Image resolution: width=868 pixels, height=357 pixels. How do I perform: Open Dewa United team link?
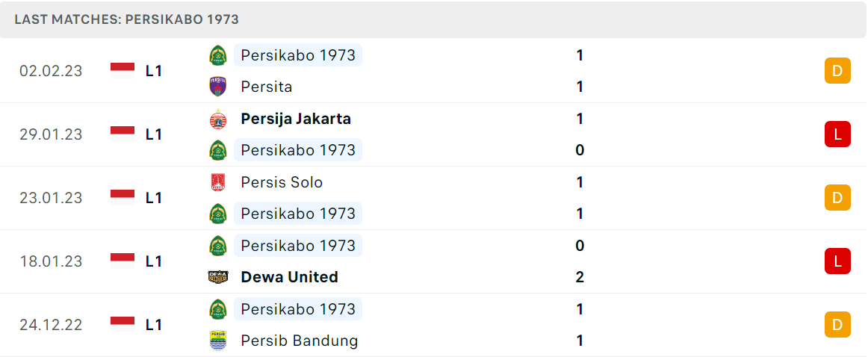[x=290, y=277]
